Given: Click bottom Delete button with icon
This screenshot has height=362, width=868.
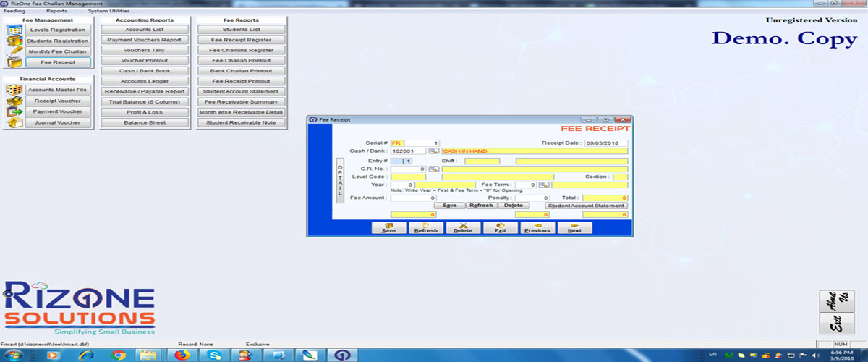Looking at the screenshot, I should 463,228.
